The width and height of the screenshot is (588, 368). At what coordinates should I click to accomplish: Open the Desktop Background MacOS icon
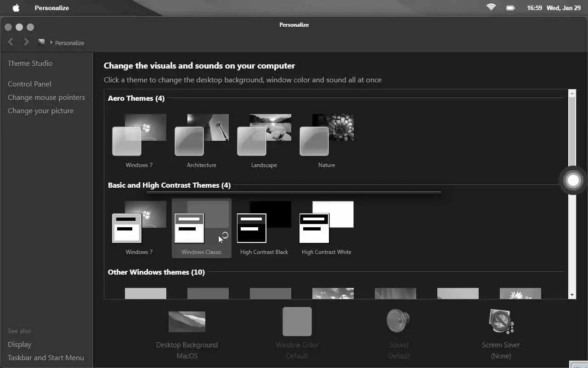pos(187,322)
